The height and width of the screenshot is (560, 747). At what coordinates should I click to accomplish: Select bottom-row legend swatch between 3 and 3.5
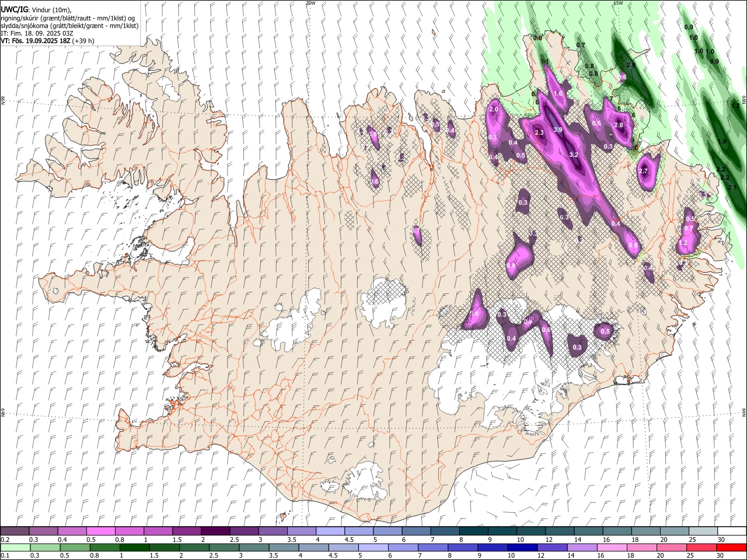tap(254, 547)
